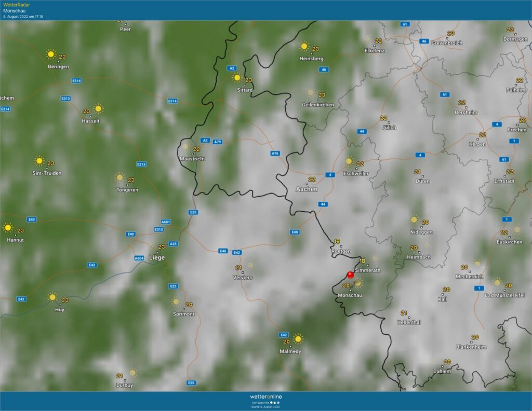Select the sun icon beside Durbuy

tap(132, 373)
